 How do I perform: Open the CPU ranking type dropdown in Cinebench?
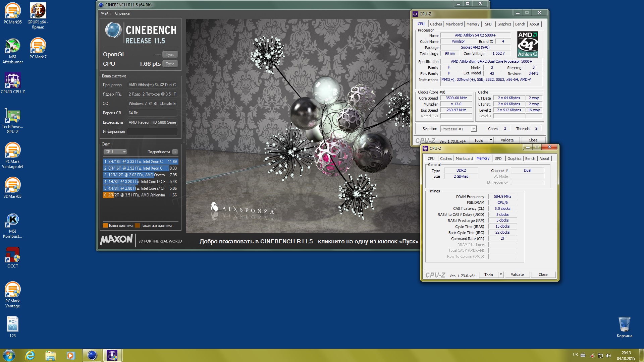[x=115, y=152]
